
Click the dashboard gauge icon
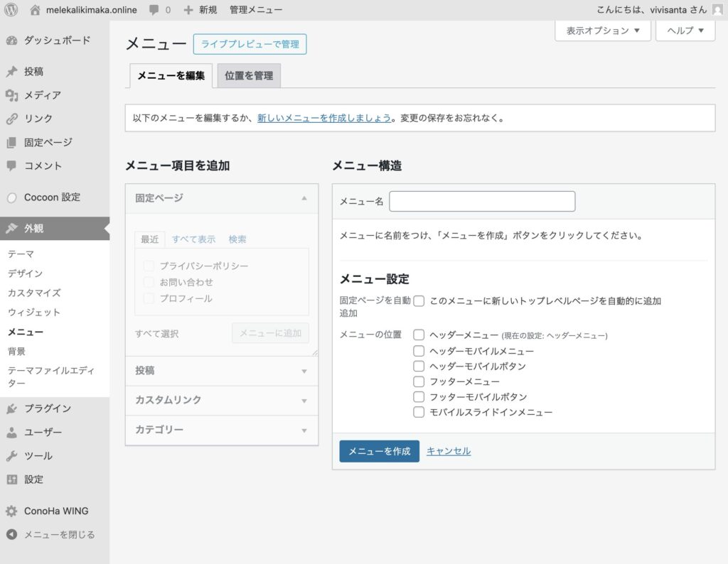(x=11, y=40)
